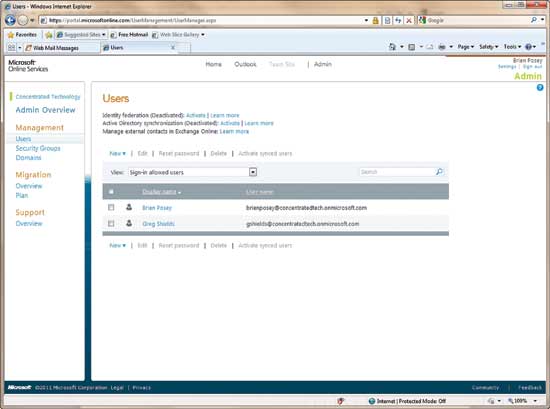Viewport: 550px width, 409px height.
Task: Click the security lock icon in address bar
Action: tap(375, 20)
